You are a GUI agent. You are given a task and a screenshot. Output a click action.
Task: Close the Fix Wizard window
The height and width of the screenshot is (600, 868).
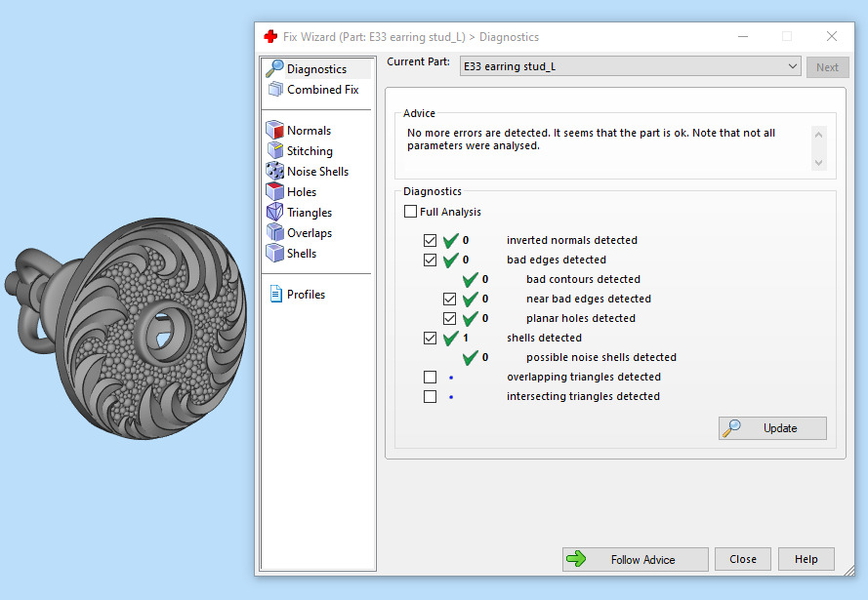click(832, 36)
